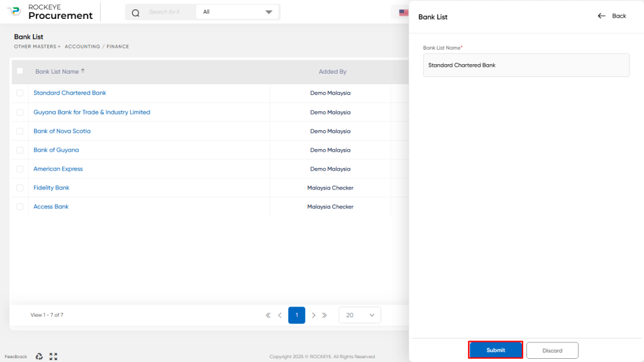Check the Standard Chartered Bank row checkbox
The height and width of the screenshot is (362, 644).
19,93
